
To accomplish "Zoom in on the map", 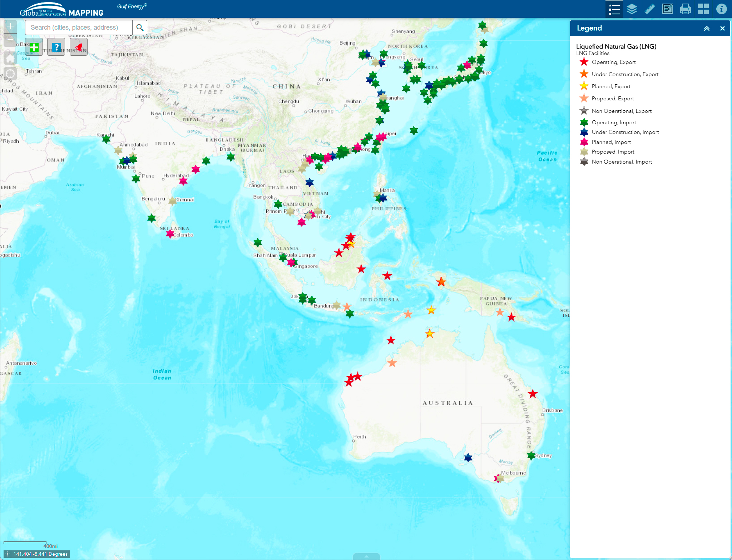I will 10,26.
